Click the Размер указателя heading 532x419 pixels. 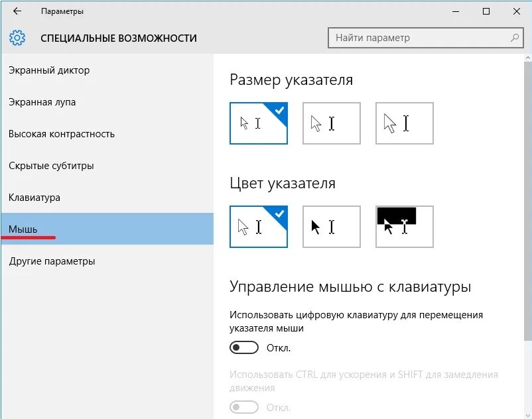[x=291, y=80]
